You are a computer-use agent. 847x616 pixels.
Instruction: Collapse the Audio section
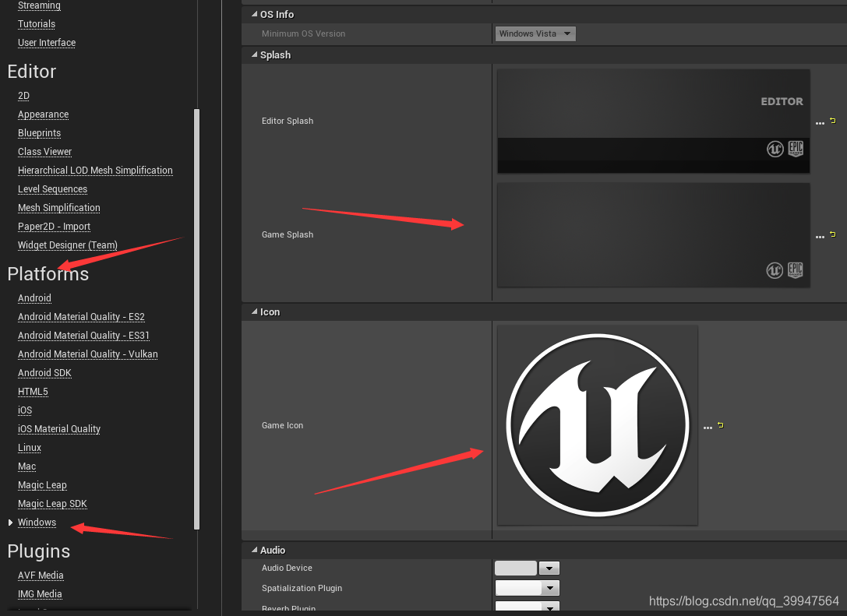[255, 550]
